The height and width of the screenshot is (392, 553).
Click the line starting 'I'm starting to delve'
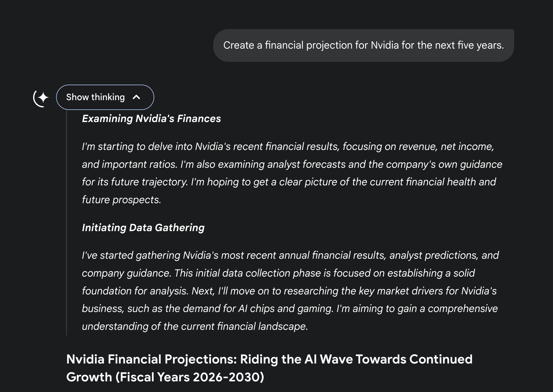point(288,146)
